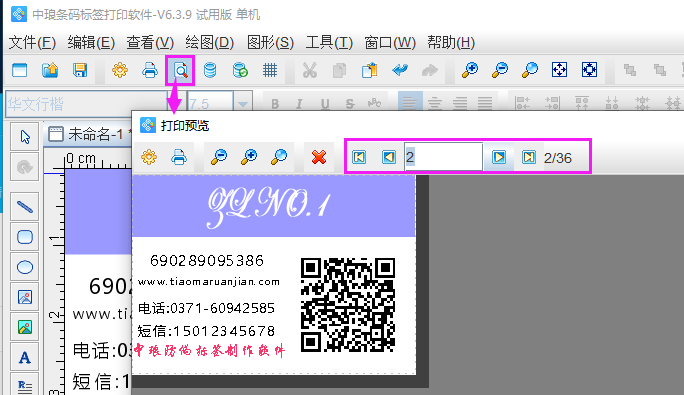The width and height of the screenshot is (684, 395).
Task: Toggle italic text formatting
Action: [299, 104]
